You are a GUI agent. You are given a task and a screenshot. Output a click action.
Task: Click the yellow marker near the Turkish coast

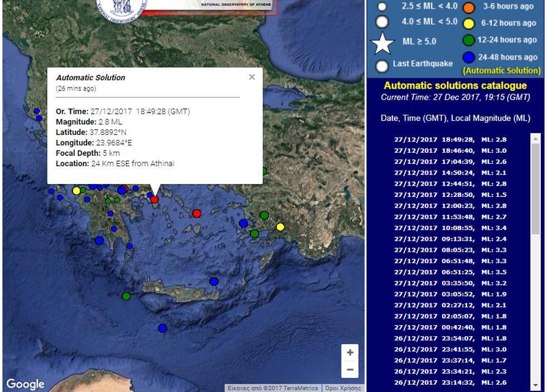280,226
